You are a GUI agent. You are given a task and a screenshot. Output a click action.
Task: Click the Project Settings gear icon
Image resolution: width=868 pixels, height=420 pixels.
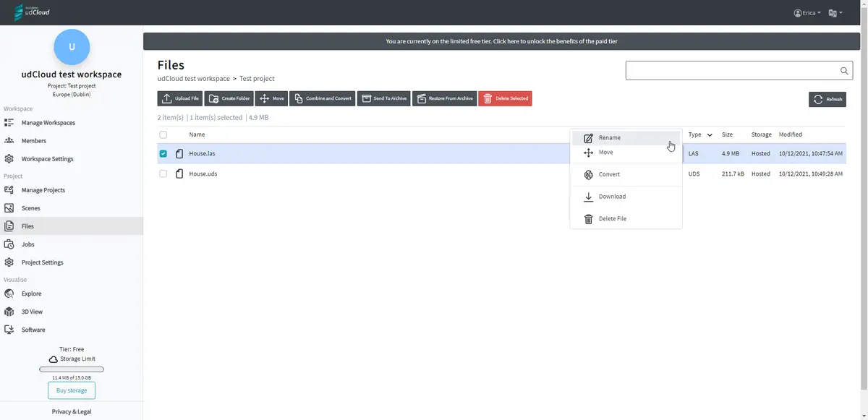pyautogui.click(x=9, y=262)
